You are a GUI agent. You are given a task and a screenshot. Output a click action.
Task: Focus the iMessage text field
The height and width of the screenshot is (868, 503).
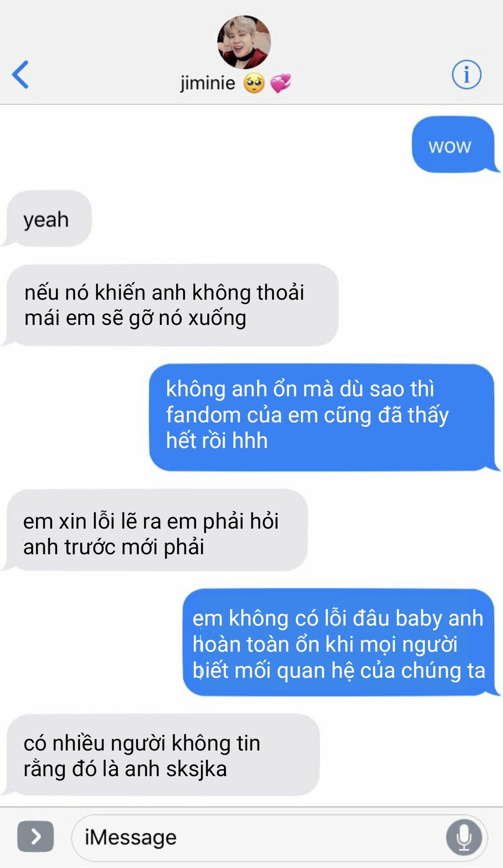click(279, 838)
